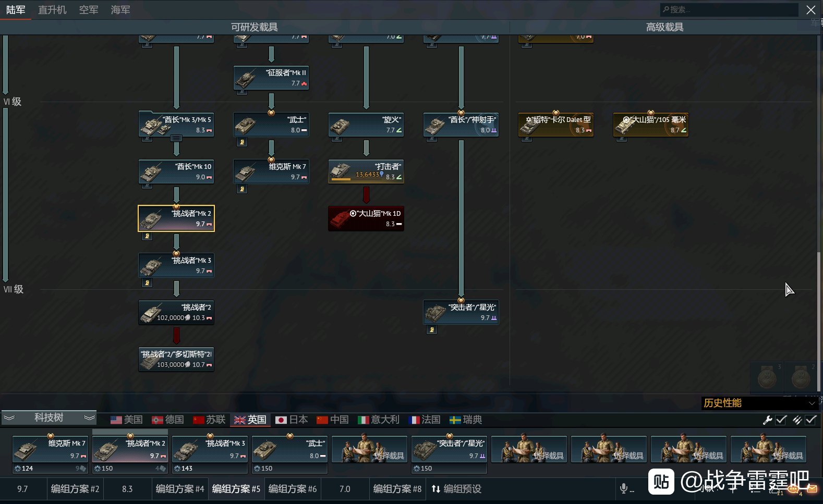The width and height of the screenshot is (823, 504).
Task: Click the "挑战者" Mk 3 crew slot
Action: [x=210, y=449]
